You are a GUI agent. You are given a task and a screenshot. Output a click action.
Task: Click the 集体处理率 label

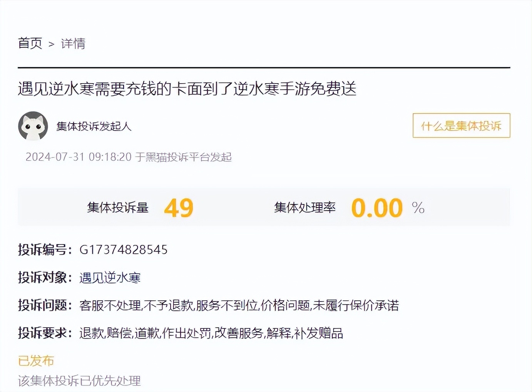coord(305,208)
